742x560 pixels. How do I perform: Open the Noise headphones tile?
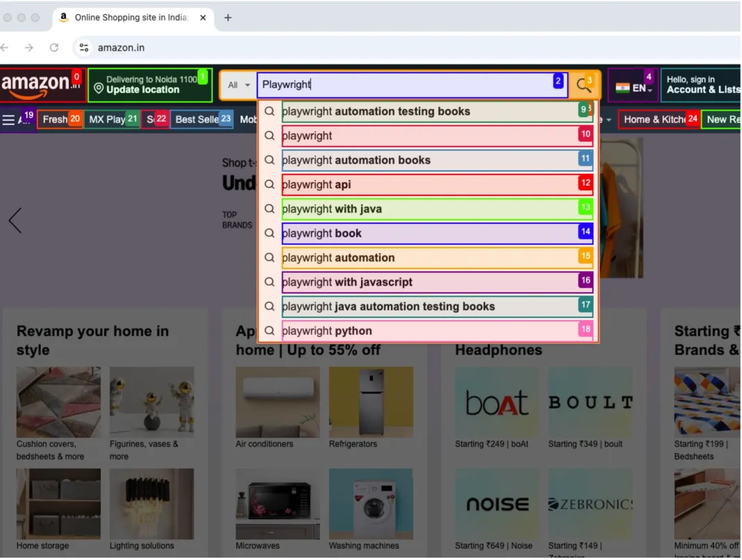[x=497, y=505]
